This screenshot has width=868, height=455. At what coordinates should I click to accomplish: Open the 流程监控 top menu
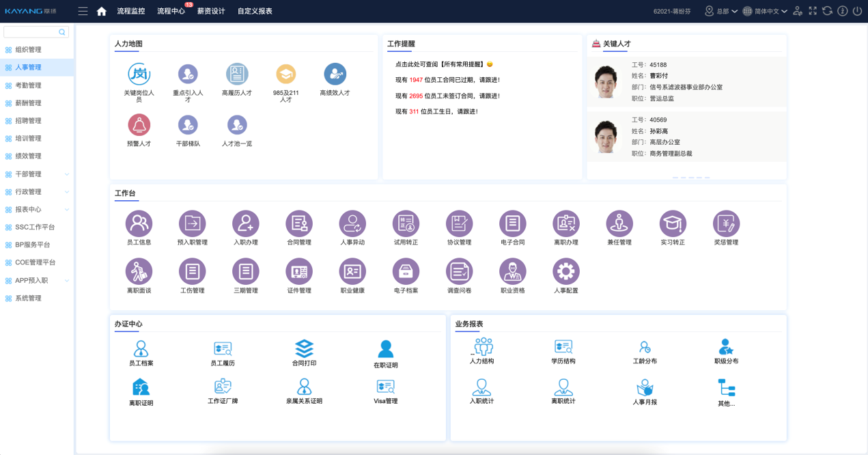point(131,11)
